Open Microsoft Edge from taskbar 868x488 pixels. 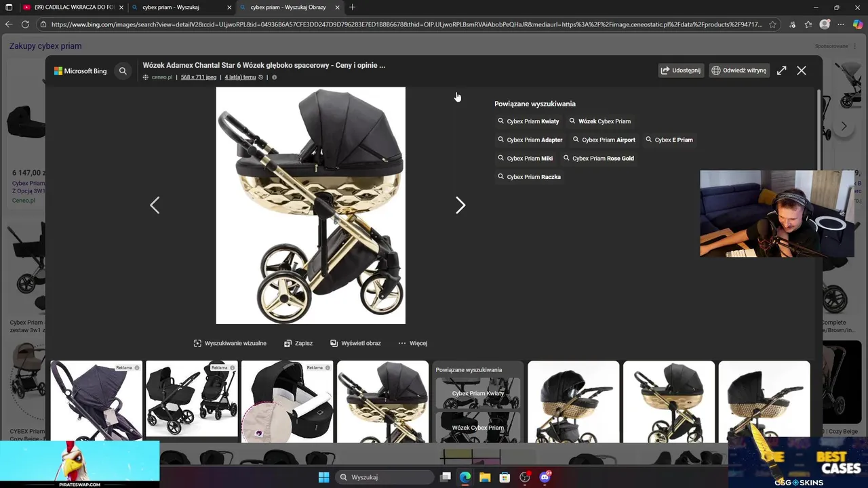(465, 477)
